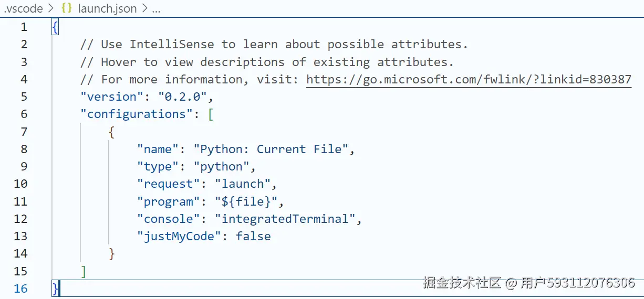Click the false value of justMyCode
This screenshot has height=299, width=644.
point(253,236)
